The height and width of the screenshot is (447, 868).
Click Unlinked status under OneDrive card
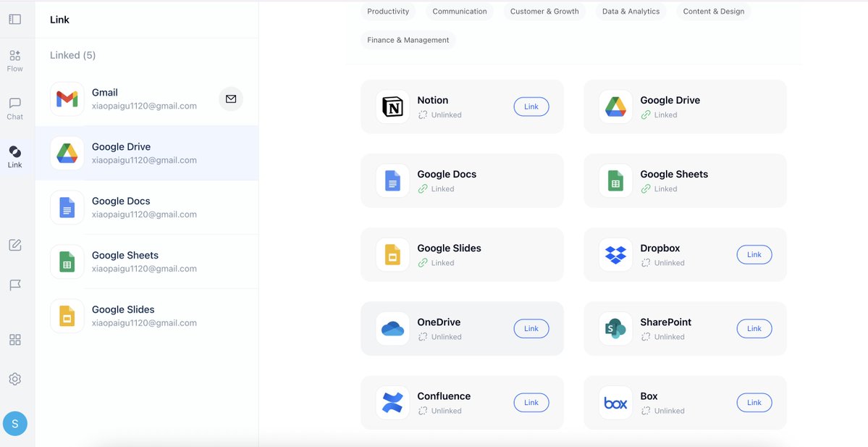click(439, 337)
